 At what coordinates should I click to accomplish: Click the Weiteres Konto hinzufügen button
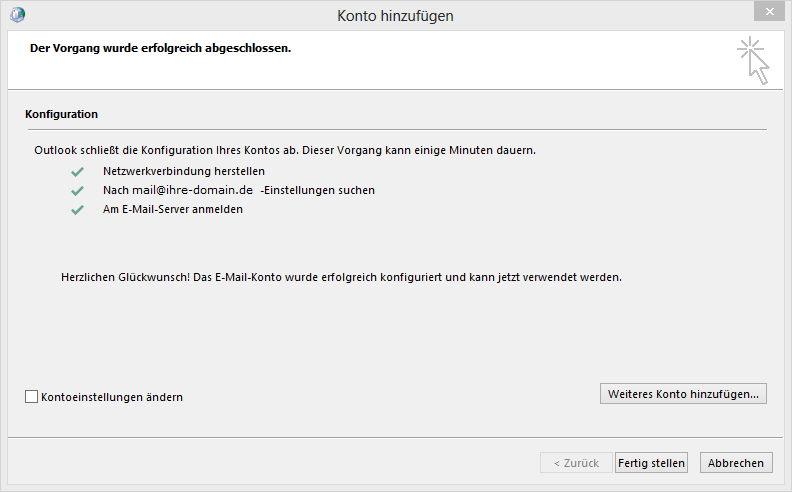[683, 394]
